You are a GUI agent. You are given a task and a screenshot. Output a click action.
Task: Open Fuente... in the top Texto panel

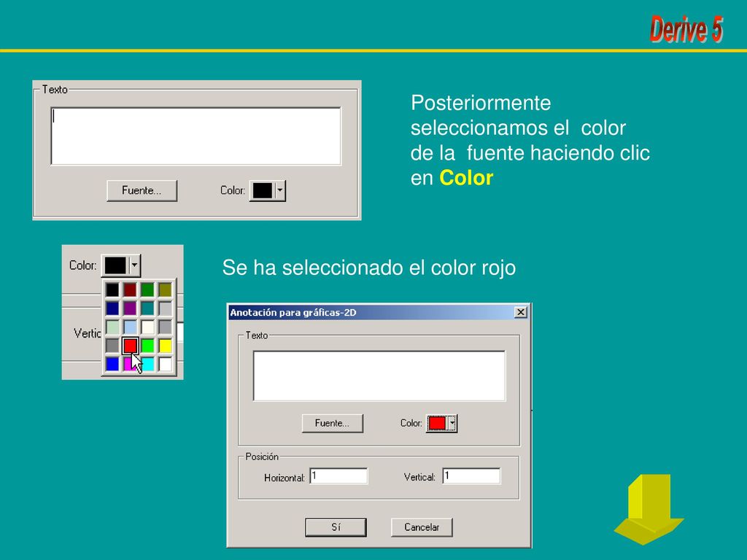click(x=142, y=190)
